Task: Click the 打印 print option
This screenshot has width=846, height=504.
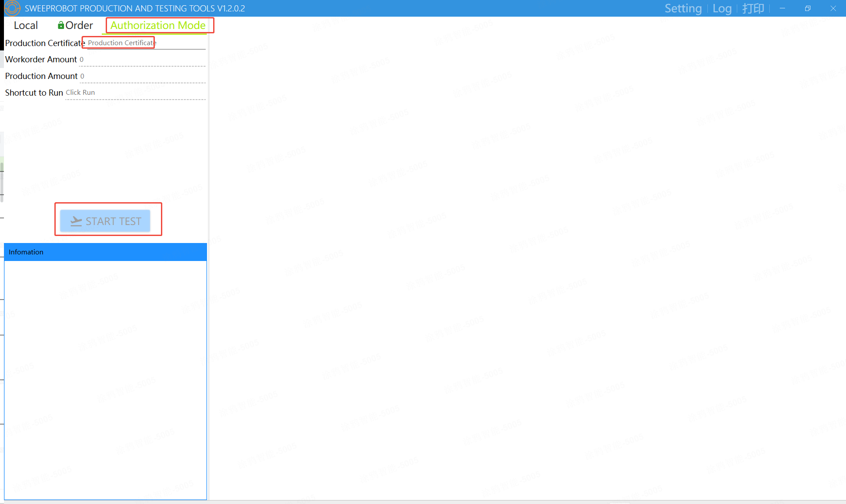Action: coord(753,8)
